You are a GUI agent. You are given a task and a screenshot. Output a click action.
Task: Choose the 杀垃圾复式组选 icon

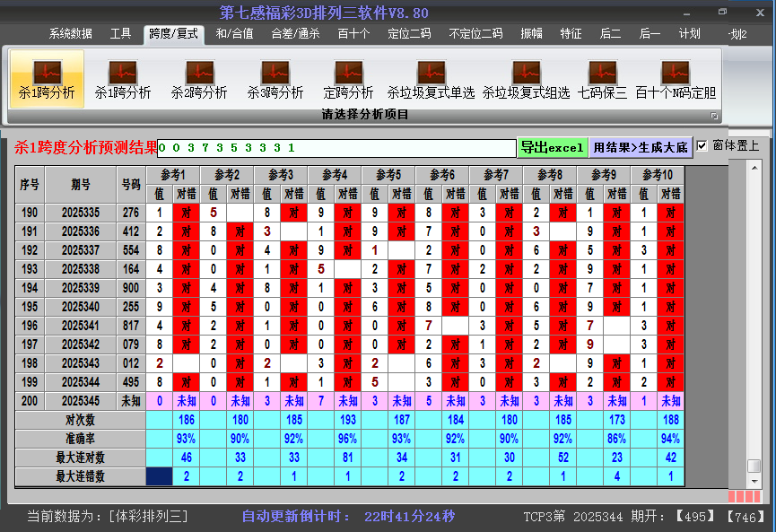(x=526, y=79)
